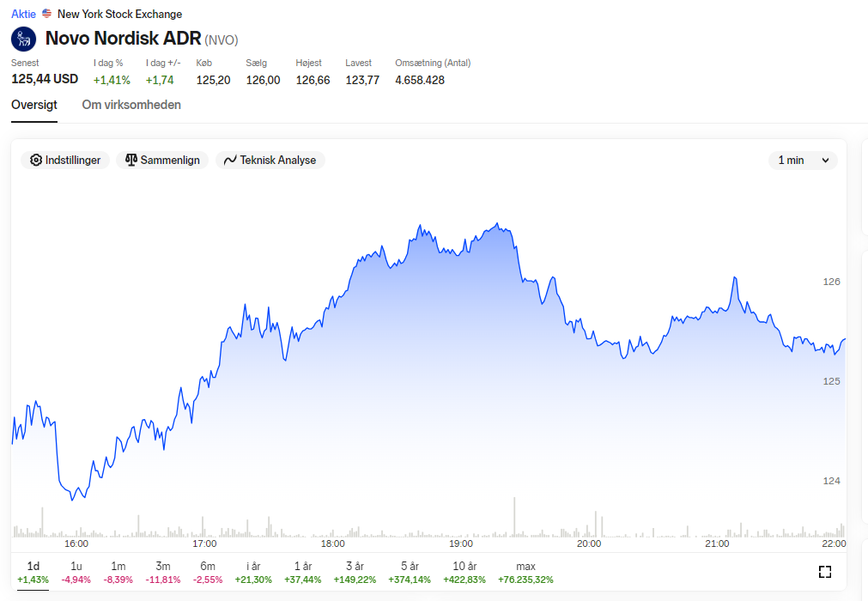Follow the Aktie link
Image resolution: width=868 pixels, height=601 pixels.
tap(23, 14)
